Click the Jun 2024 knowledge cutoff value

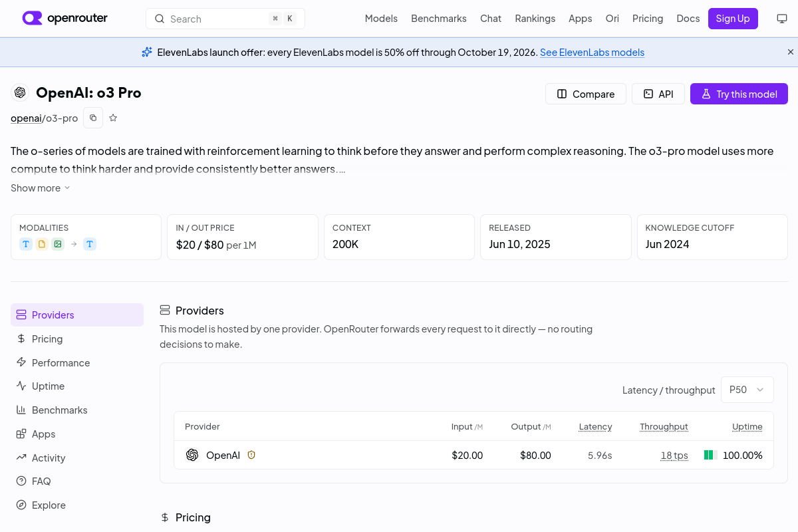(x=667, y=244)
